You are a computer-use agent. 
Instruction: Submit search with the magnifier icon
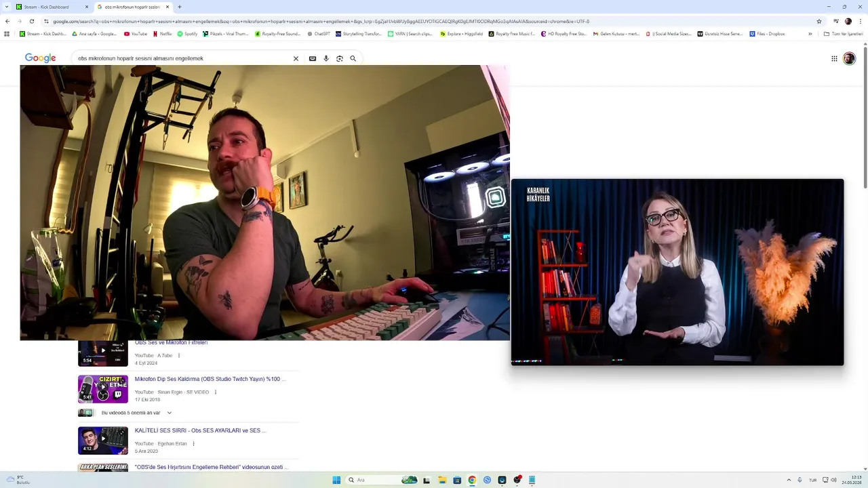pos(353,58)
